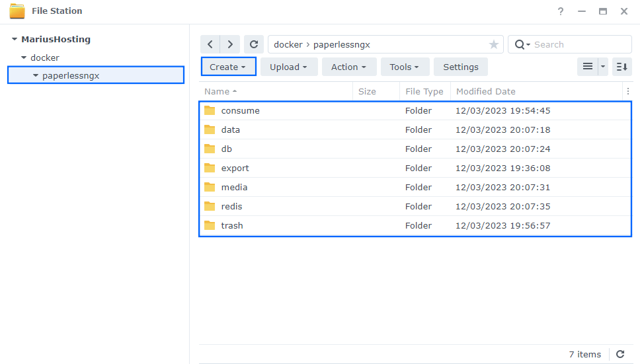Click the date 12/03/2023 20:07:31

(503, 187)
